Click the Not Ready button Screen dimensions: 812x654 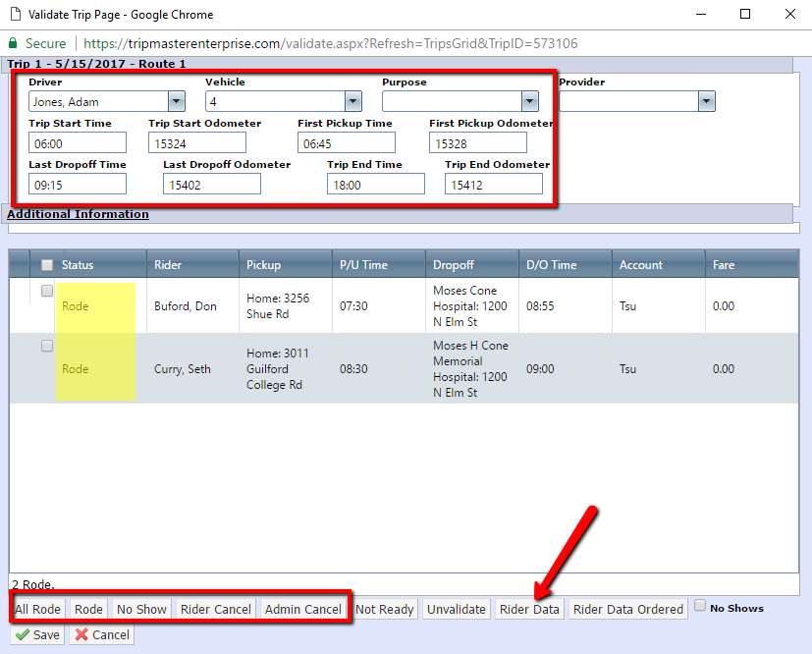(x=385, y=609)
